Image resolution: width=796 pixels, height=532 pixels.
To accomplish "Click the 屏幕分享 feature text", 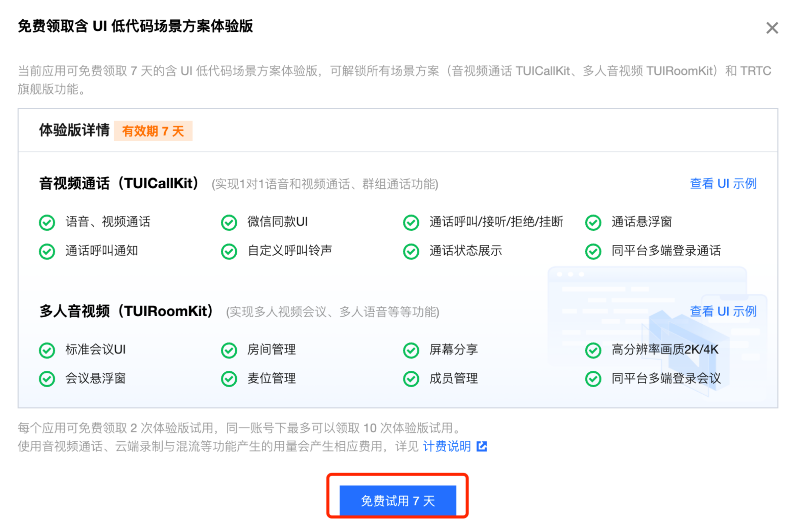I will click(453, 349).
